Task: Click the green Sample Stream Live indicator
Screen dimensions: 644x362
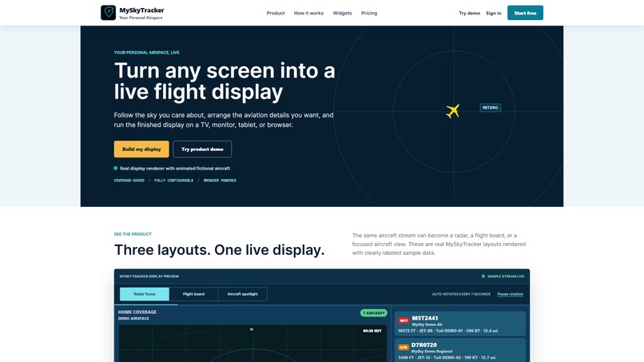Action: pyautogui.click(x=503, y=276)
